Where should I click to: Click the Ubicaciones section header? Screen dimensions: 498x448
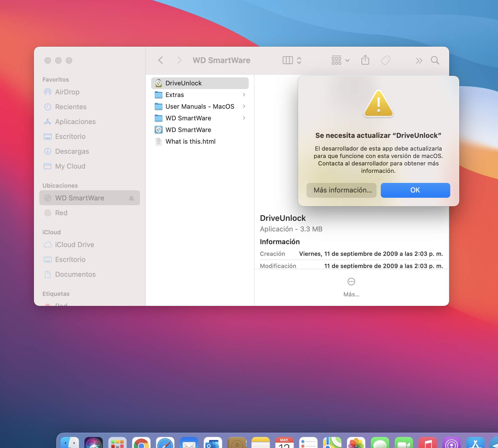click(60, 186)
